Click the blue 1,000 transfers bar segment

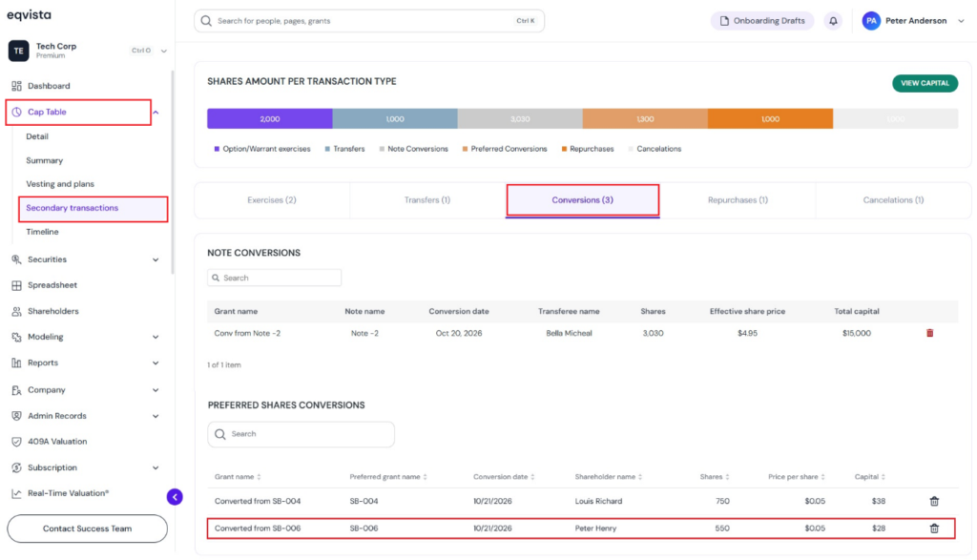tap(395, 119)
